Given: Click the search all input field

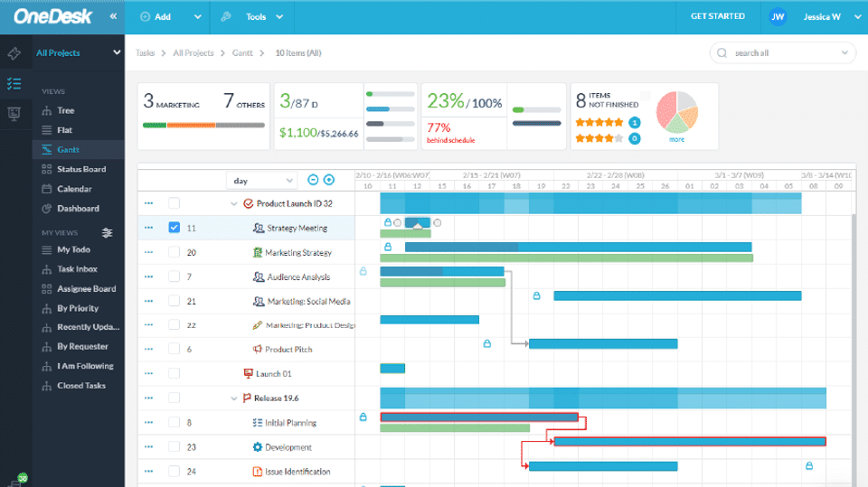Looking at the screenshot, I should pyautogui.click(x=788, y=53).
